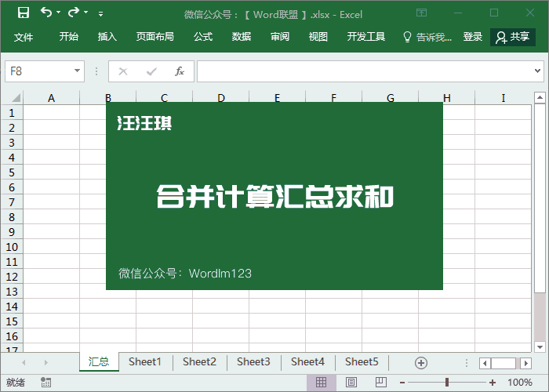Open zoom dialog via 100% label

tap(520, 383)
